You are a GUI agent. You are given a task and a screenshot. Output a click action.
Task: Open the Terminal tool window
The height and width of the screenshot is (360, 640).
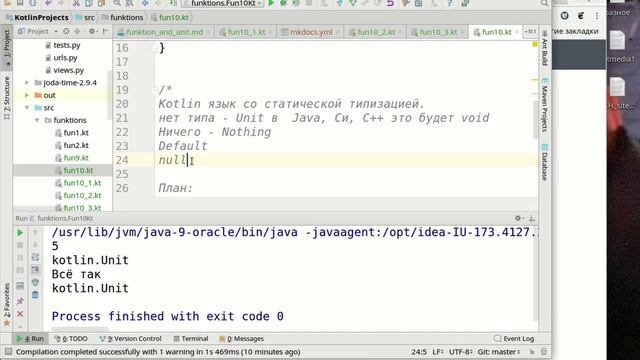[191, 338]
